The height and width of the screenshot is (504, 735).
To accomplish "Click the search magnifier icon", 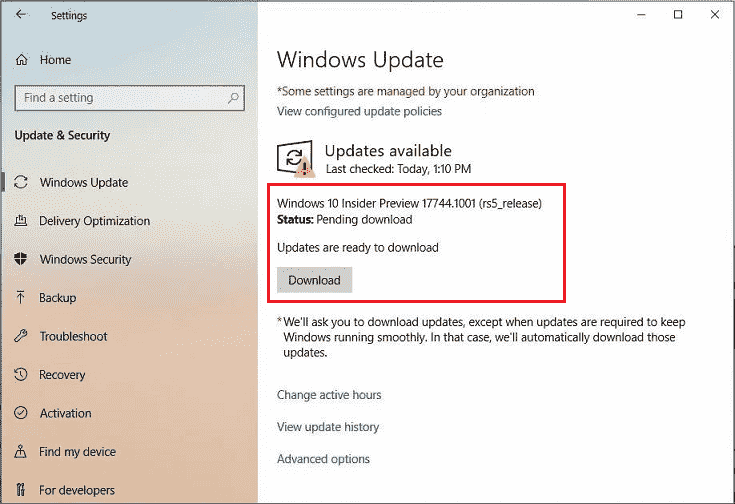I will pyautogui.click(x=234, y=98).
